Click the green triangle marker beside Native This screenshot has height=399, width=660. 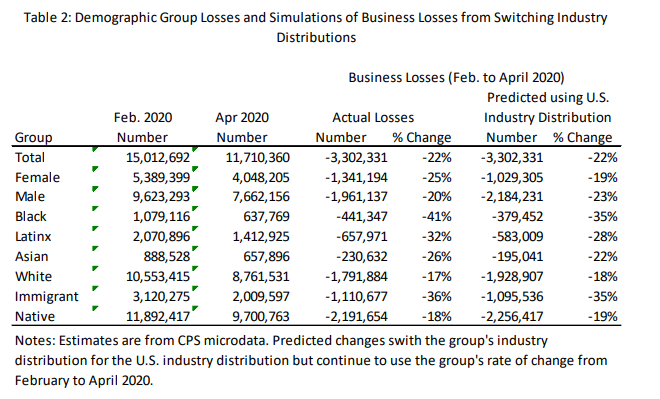click(95, 308)
